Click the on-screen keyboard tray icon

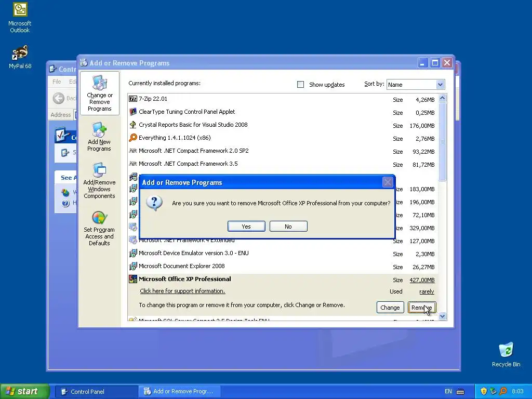460,392
